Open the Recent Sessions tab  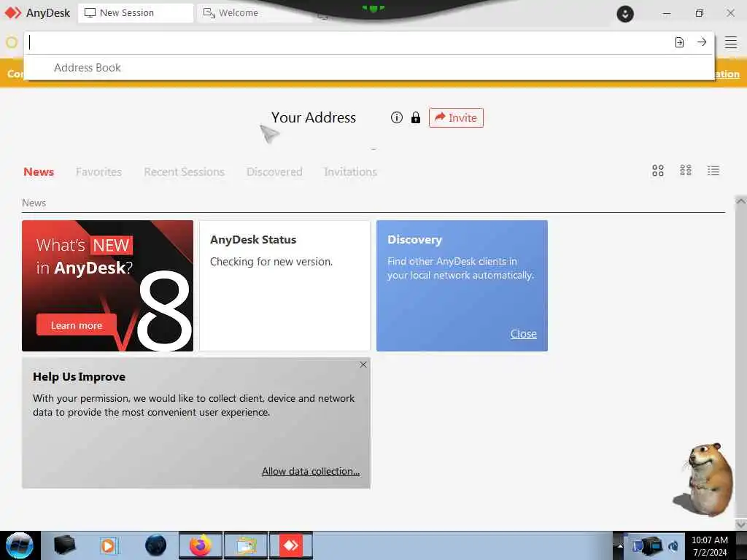tap(185, 172)
